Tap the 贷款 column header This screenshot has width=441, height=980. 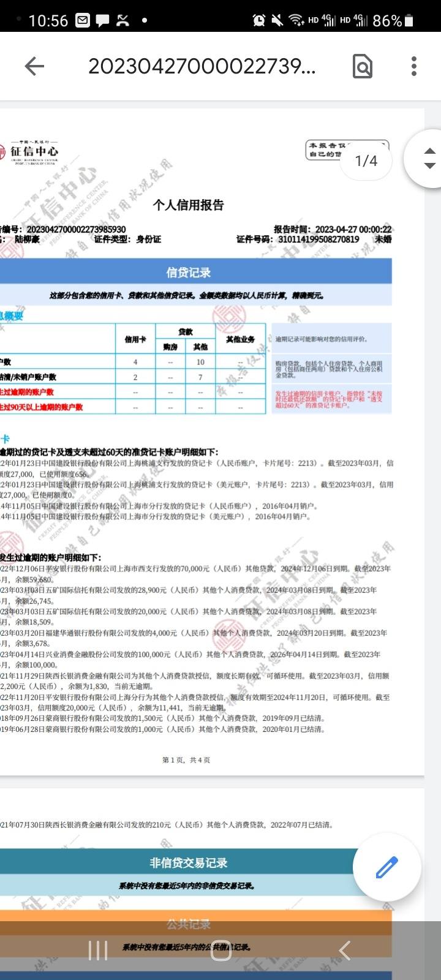tap(185, 331)
